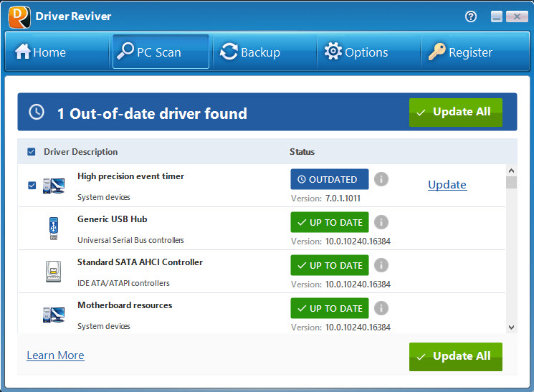The width and height of the screenshot is (534, 392).
Task: Click UP TO DATE badge for Standard SATA AHCI Controller
Action: click(x=329, y=265)
